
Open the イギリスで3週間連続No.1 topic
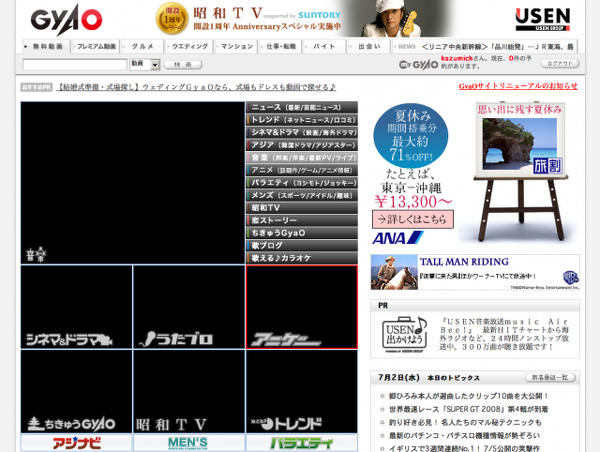pos(464,448)
